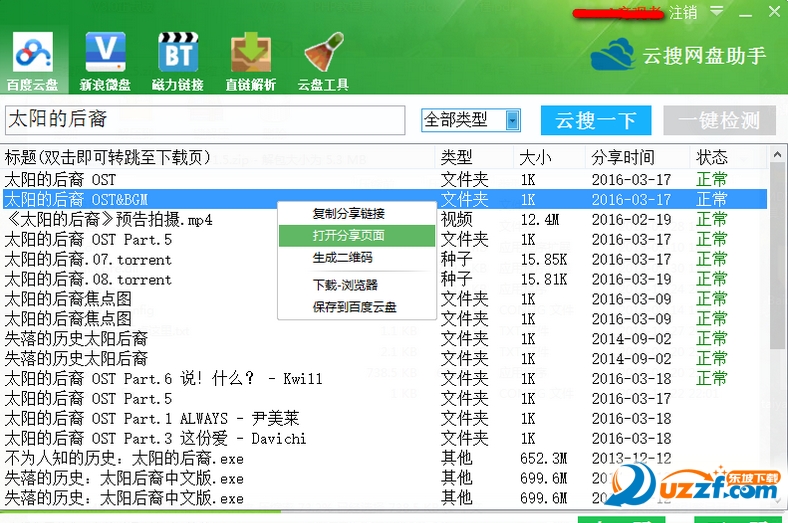Click type cell 视频
Screen dimensions: 788x523
(x=456, y=220)
